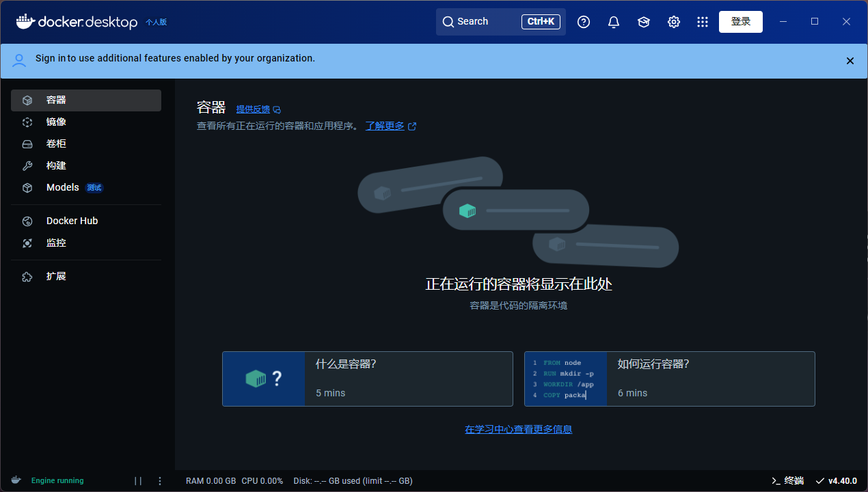Image resolution: width=868 pixels, height=492 pixels.
Task: Close the Docker Desktop window
Action: 846,22
